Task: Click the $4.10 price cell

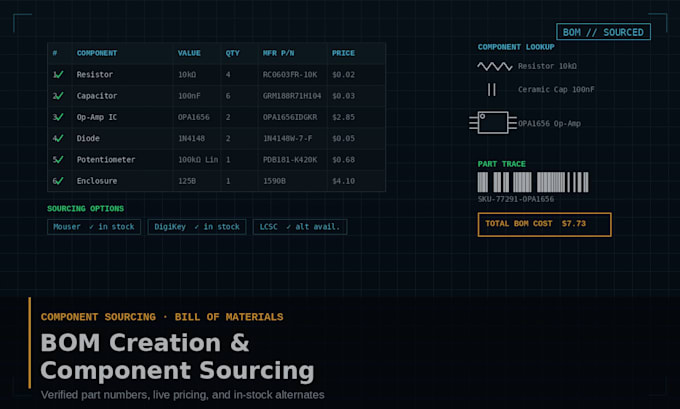Action: pyautogui.click(x=343, y=181)
